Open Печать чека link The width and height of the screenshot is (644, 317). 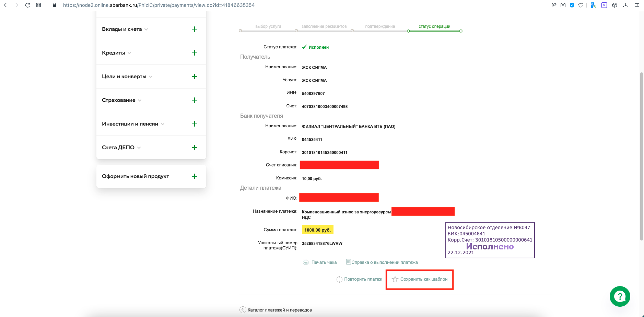click(x=324, y=262)
